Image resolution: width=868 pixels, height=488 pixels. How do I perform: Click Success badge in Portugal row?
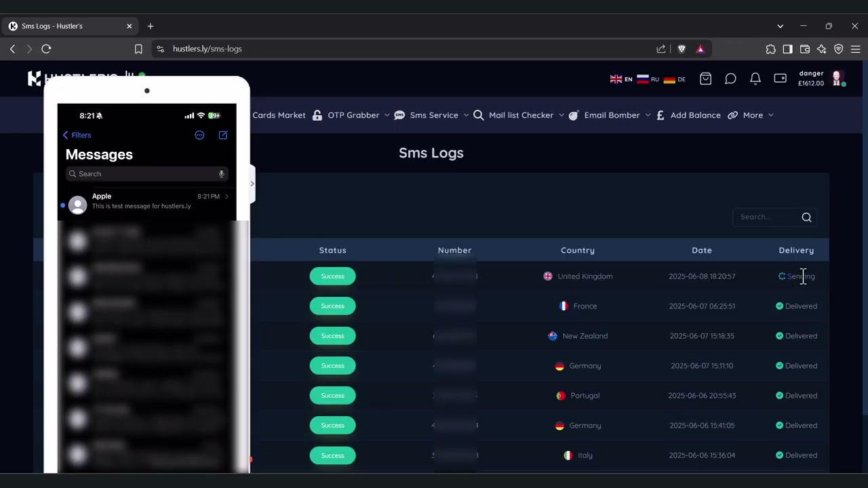tap(332, 395)
